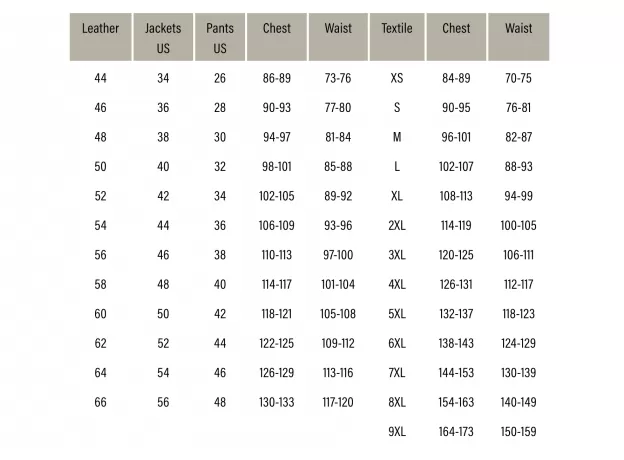Select the XS textile size cell
The image size is (624, 460).
[x=397, y=79]
